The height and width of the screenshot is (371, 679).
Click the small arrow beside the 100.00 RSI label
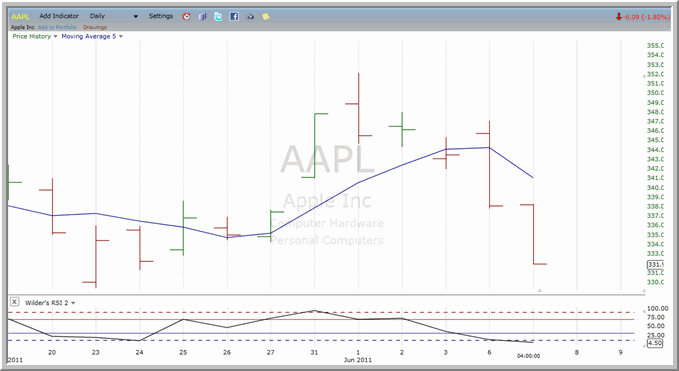643,312
